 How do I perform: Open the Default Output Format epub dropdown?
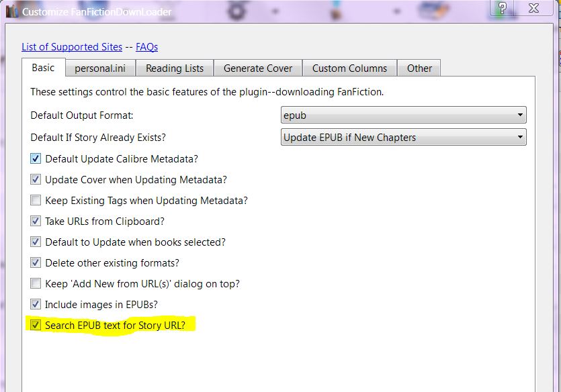404,115
